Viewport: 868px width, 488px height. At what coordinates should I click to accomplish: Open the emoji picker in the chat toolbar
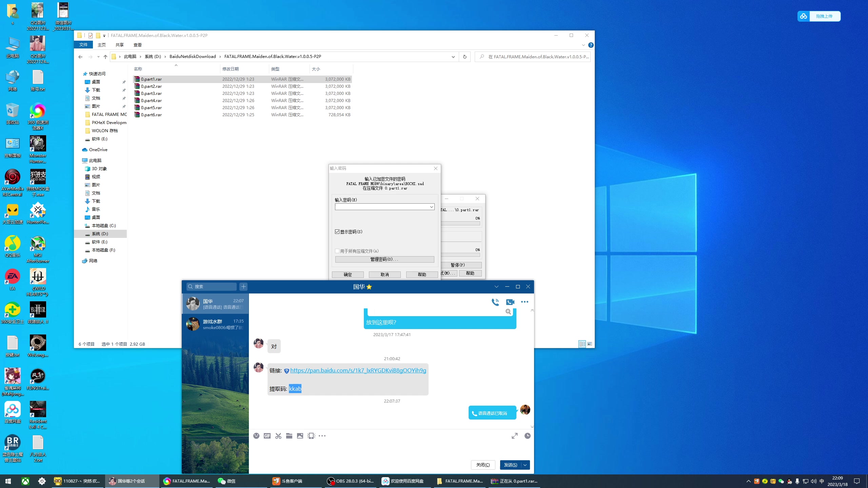pos(256,436)
